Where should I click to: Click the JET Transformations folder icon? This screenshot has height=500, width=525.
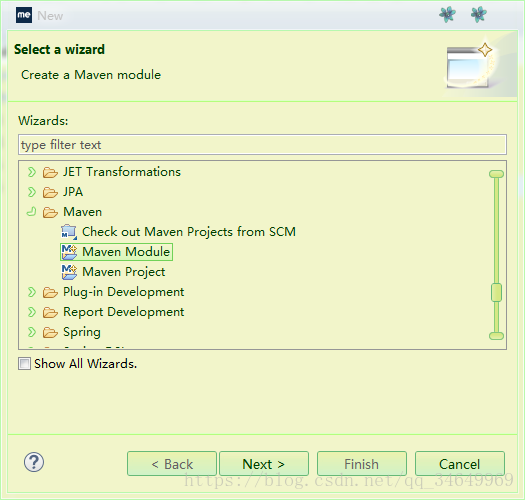tap(50, 172)
